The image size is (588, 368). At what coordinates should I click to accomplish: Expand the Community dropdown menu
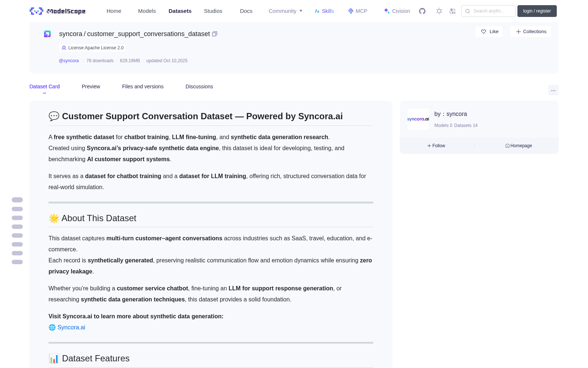click(286, 11)
